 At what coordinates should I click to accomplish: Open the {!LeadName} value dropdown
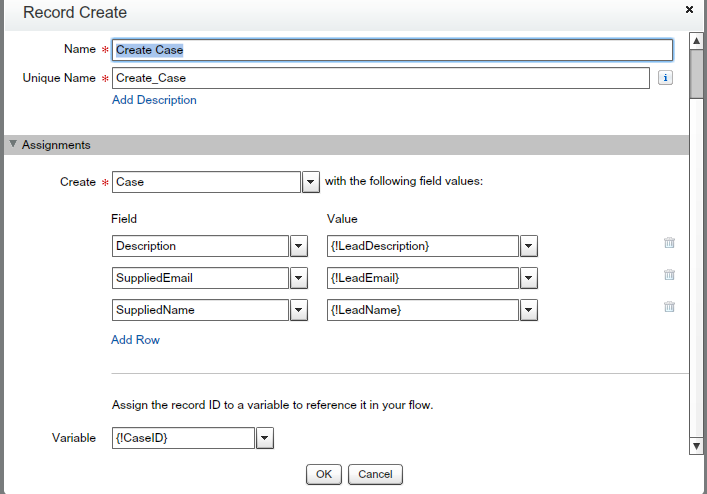click(x=529, y=310)
